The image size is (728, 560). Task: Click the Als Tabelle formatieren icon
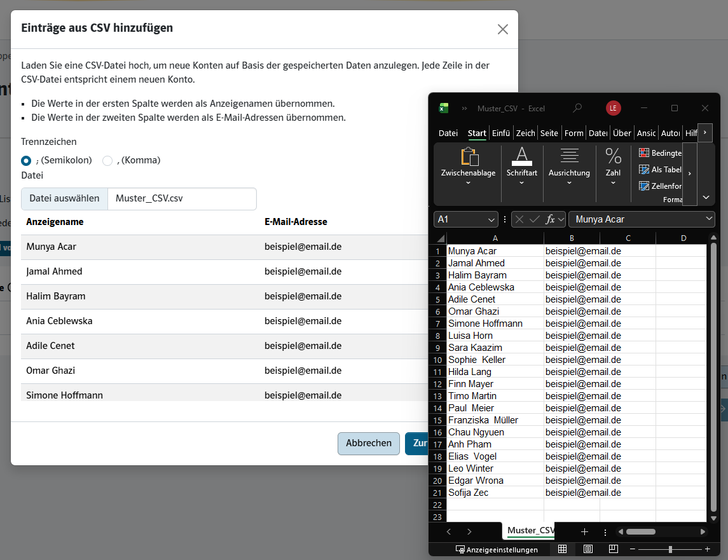pos(643,170)
